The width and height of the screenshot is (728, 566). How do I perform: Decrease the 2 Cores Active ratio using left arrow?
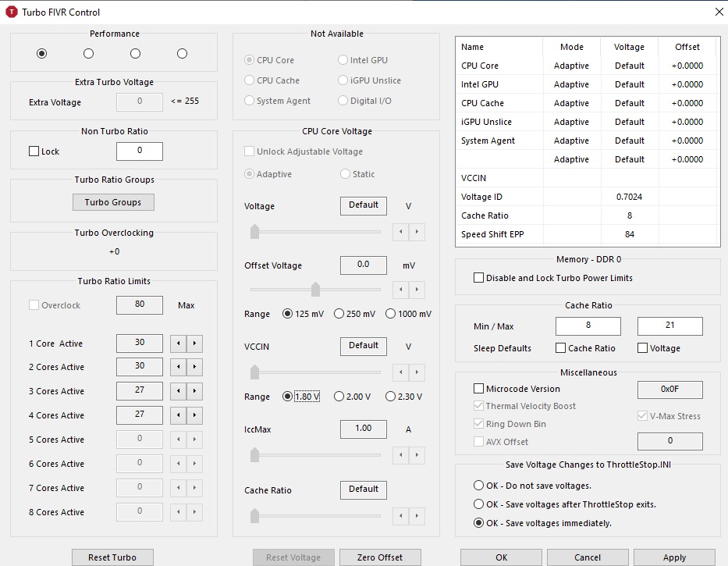pos(178,367)
